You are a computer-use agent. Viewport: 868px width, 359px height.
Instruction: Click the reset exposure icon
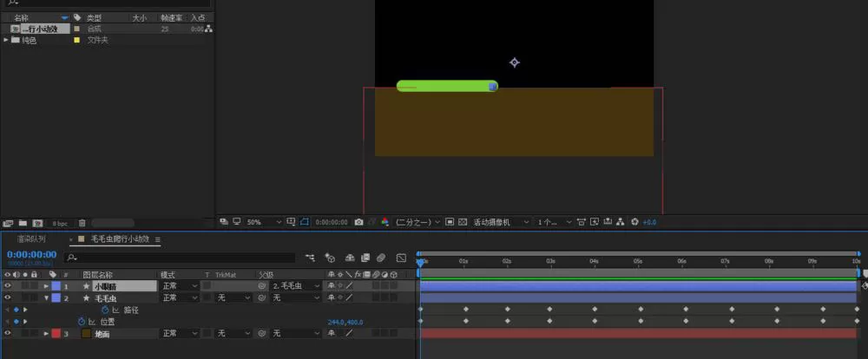635,222
